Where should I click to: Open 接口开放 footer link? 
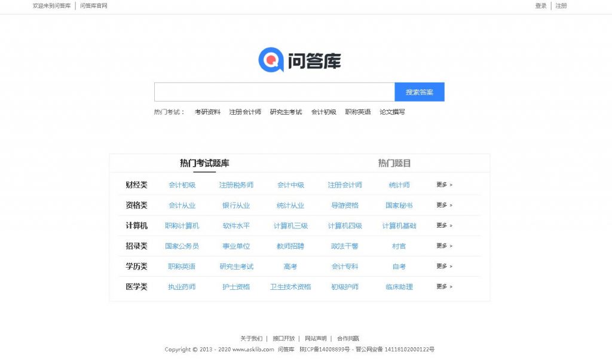[284, 338]
